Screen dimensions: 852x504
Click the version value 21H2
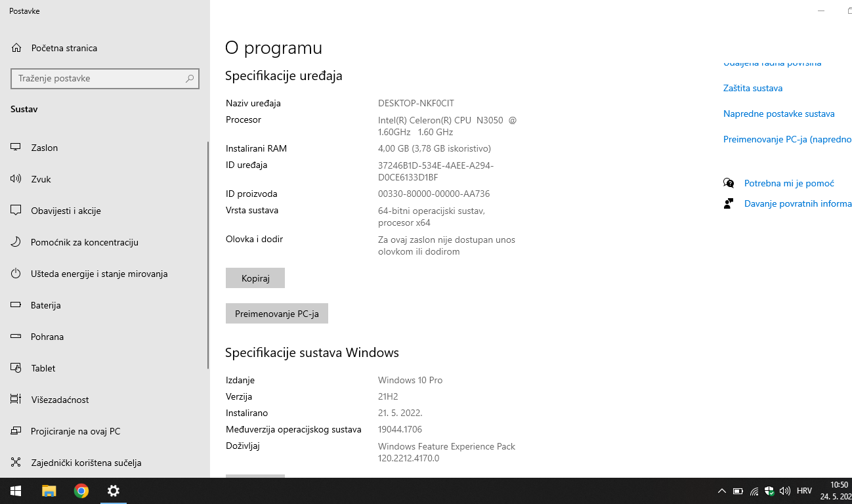[x=388, y=396]
